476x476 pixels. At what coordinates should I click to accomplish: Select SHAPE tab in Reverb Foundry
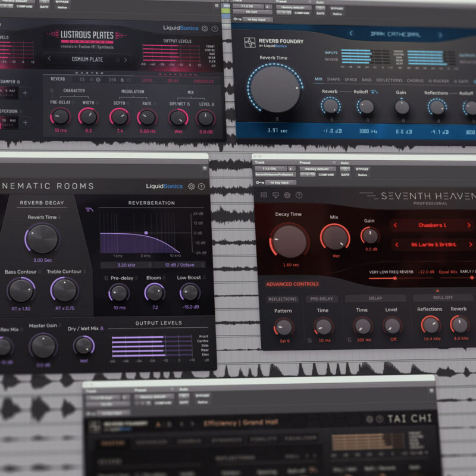tap(333, 79)
